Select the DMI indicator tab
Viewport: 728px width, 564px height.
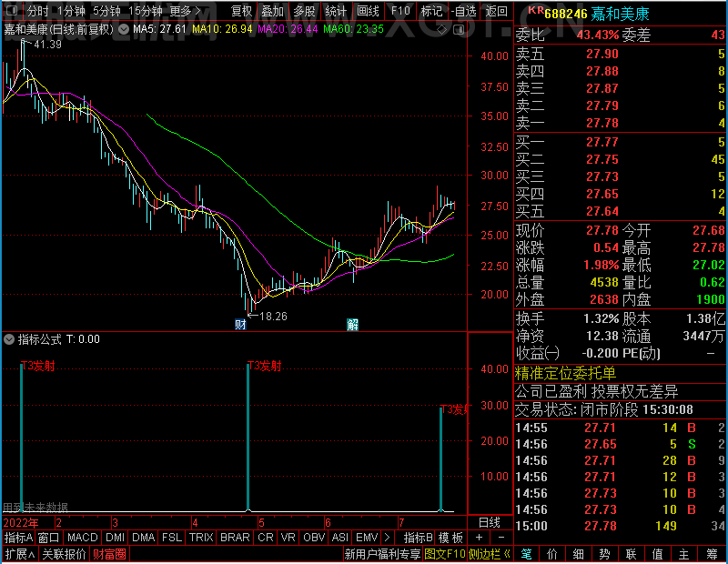point(116,538)
